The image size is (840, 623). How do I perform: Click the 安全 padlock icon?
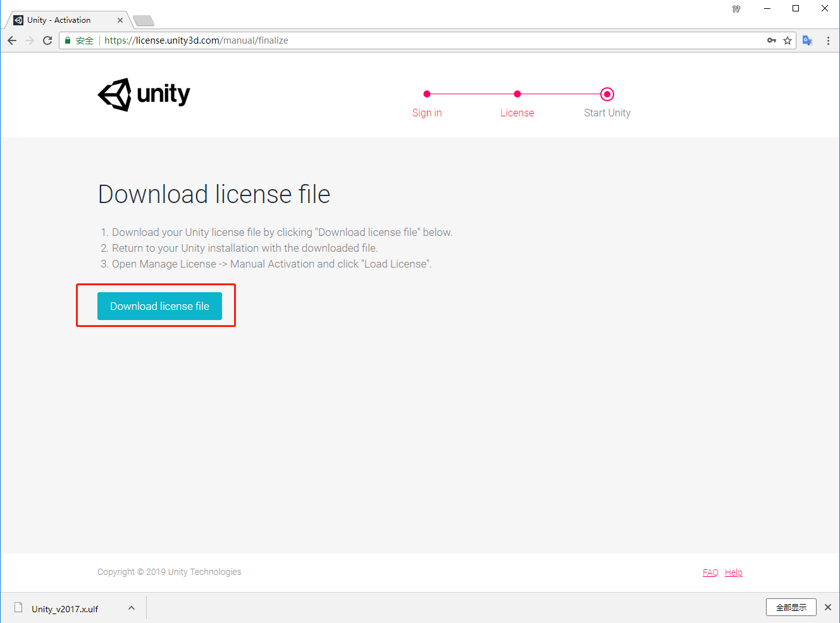click(x=67, y=40)
